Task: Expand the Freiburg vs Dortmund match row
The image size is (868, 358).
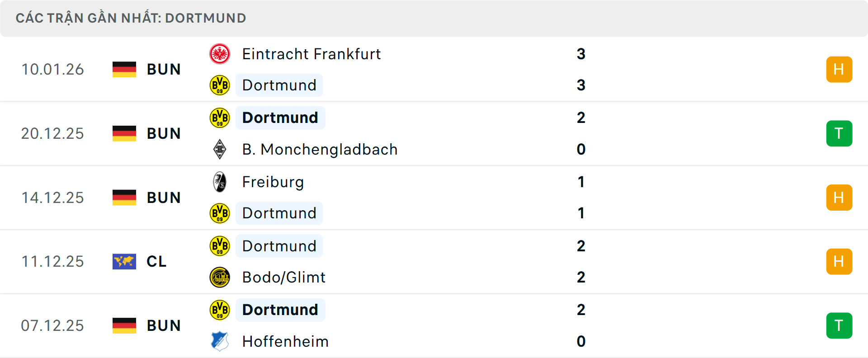Action: (x=434, y=198)
